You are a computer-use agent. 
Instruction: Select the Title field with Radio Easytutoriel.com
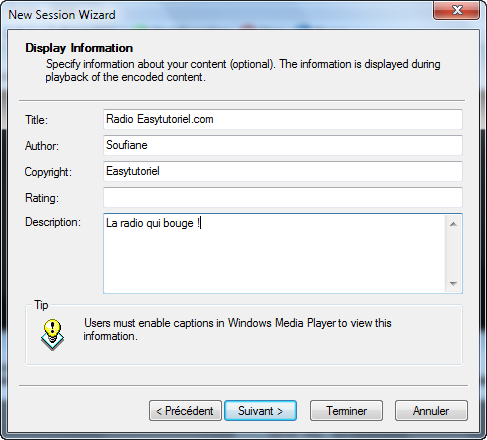click(x=283, y=119)
